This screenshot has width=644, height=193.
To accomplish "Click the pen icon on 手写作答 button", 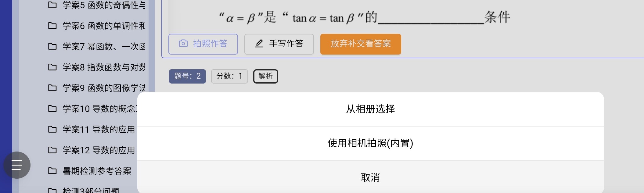I will 260,44.
